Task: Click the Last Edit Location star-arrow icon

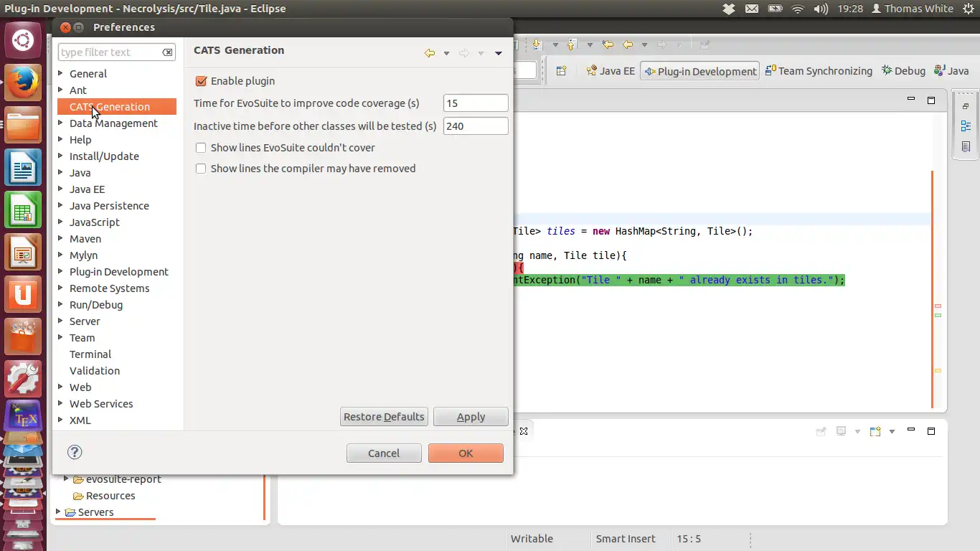Action: tap(608, 44)
